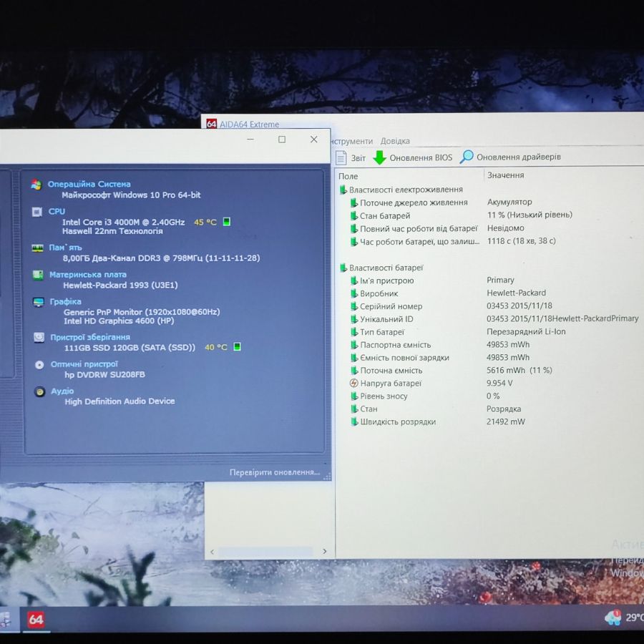Click the Аудіо heading link

62,391
